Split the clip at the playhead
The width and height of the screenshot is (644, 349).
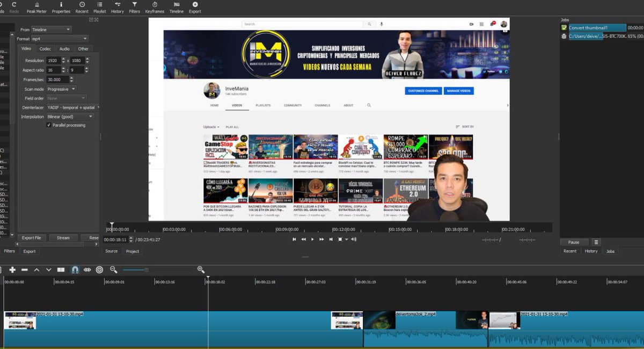pyautogui.click(x=61, y=270)
